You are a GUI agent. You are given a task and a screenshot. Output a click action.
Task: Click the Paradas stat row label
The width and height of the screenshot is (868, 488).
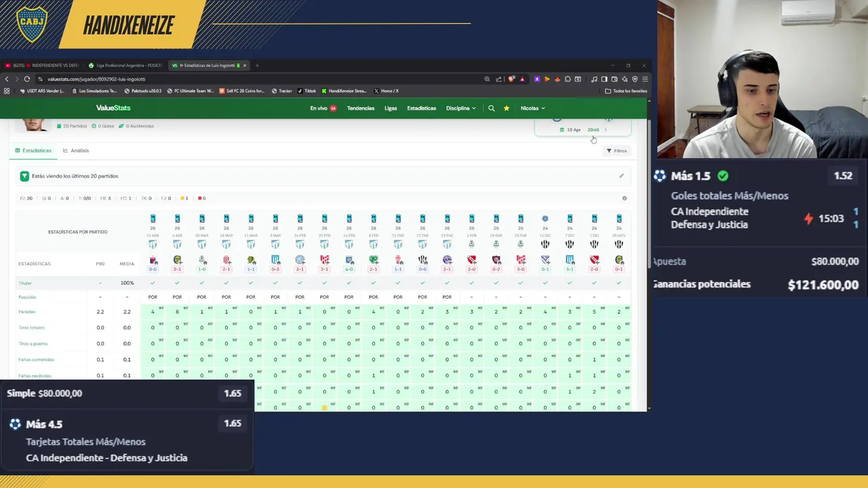tap(27, 312)
